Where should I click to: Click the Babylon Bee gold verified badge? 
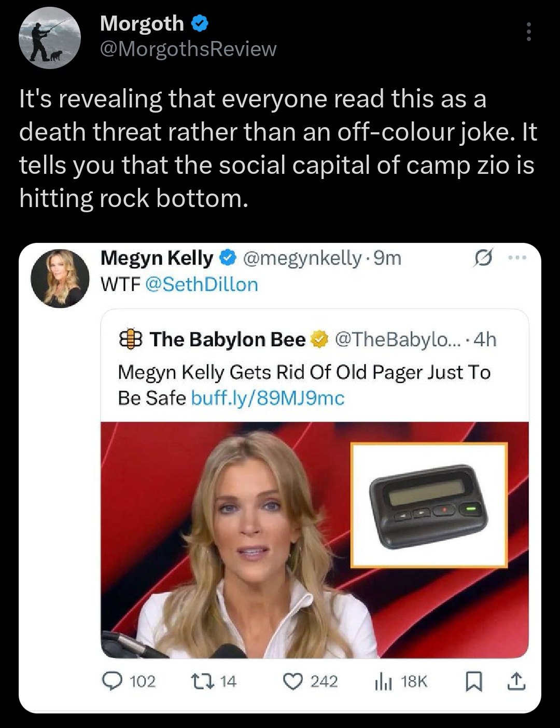[x=319, y=340]
